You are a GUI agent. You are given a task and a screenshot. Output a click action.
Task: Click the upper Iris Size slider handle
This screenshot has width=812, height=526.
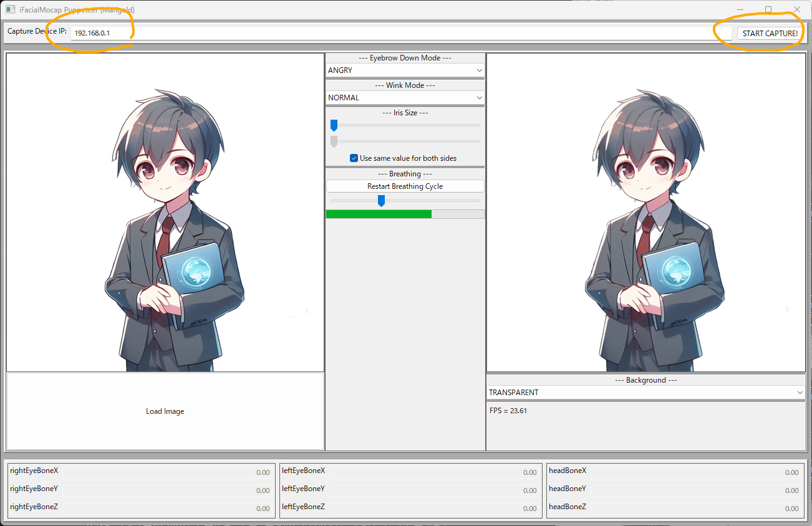point(334,125)
